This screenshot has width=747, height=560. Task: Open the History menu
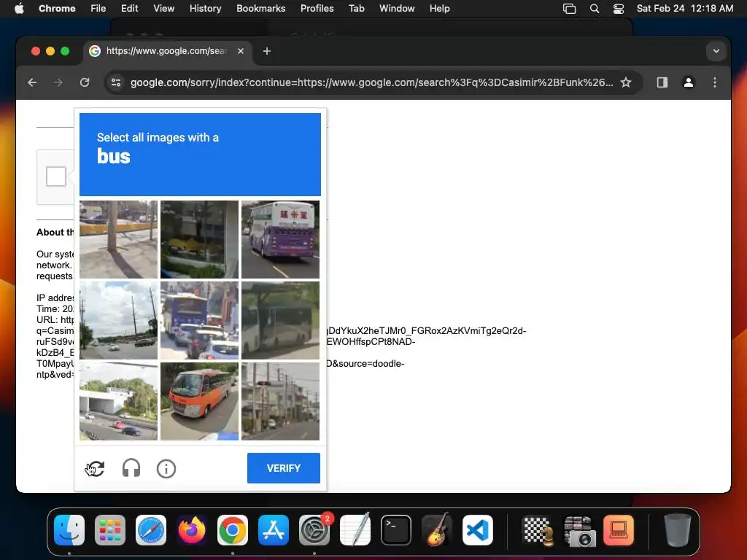click(x=205, y=9)
